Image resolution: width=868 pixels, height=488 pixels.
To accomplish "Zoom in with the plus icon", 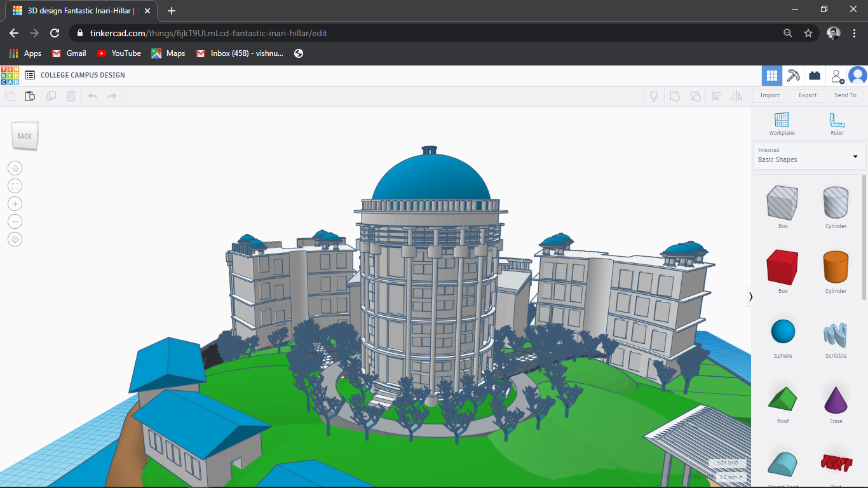I will (15, 204).
